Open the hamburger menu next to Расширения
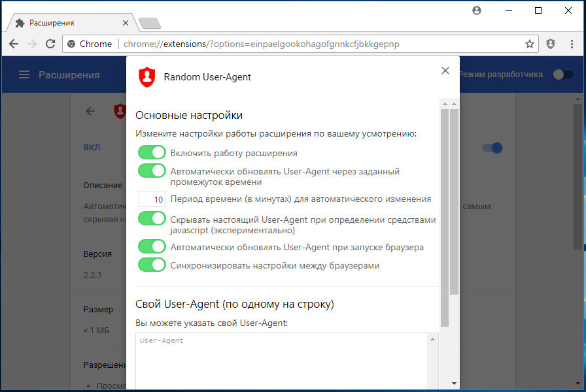 click(24, 74)
